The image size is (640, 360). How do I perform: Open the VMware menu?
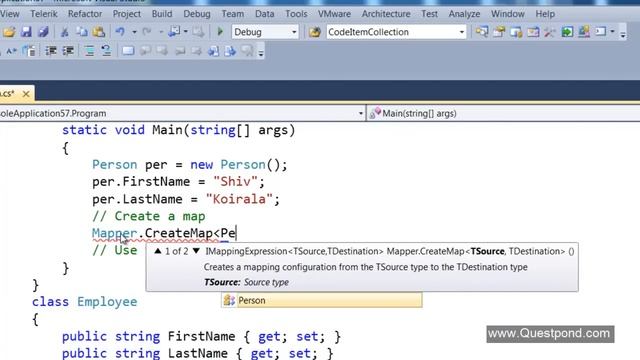pos(334,14)
